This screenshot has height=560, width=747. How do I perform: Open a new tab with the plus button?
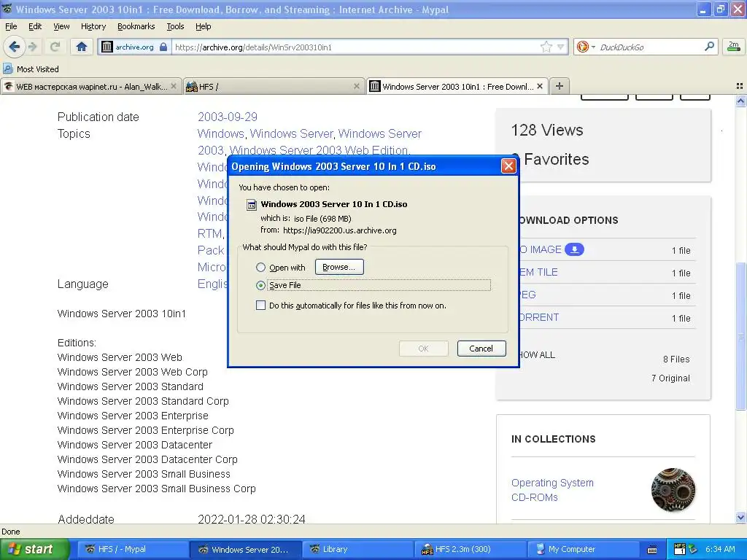click(560, 86)
